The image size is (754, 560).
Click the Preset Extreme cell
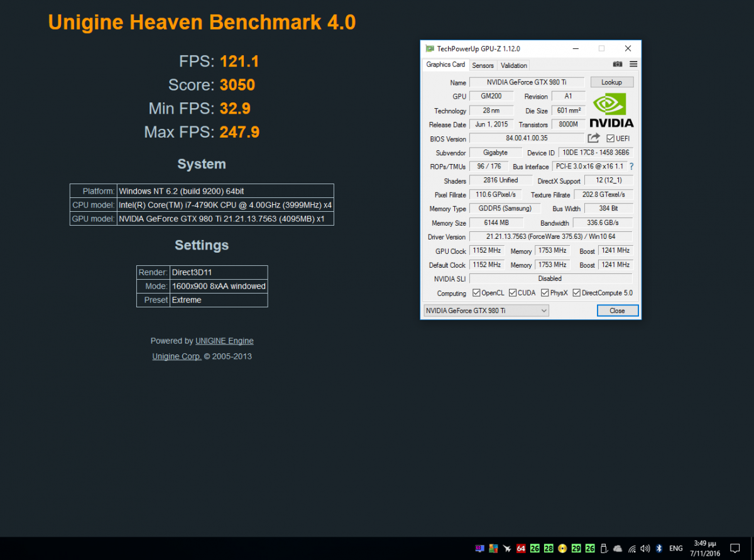click(219, 300)
